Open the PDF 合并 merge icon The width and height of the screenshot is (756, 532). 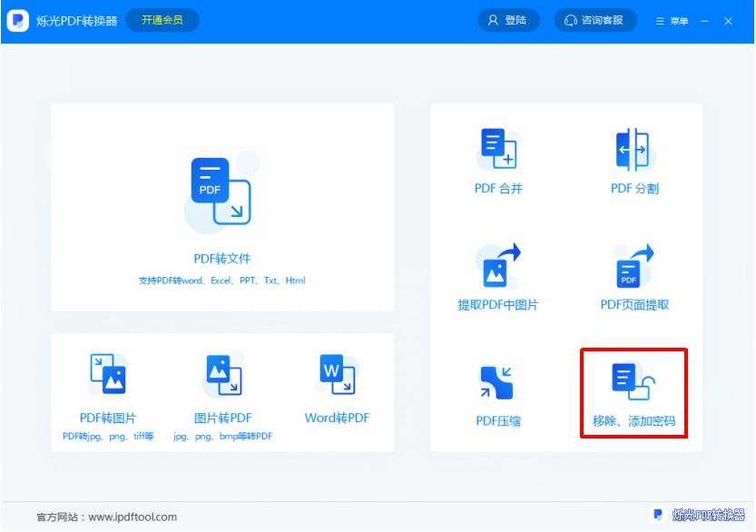[x=498, y=149]
